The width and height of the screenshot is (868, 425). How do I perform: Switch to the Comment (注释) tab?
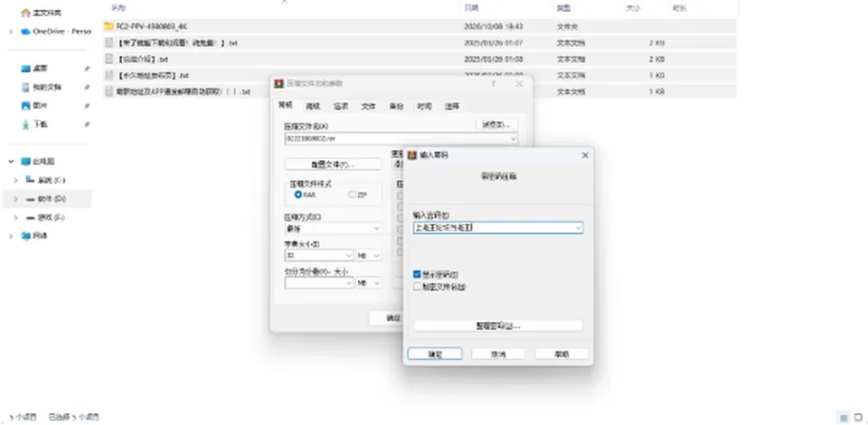click(452, 107)
